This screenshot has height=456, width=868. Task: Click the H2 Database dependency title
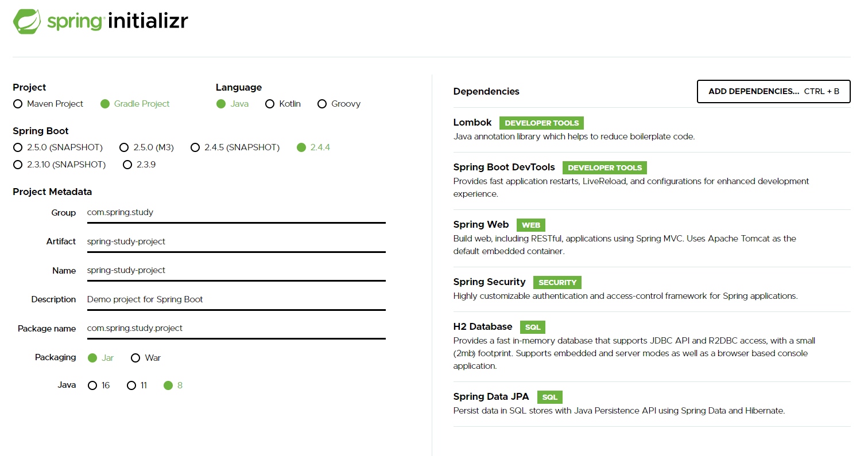tap(483, 327)
